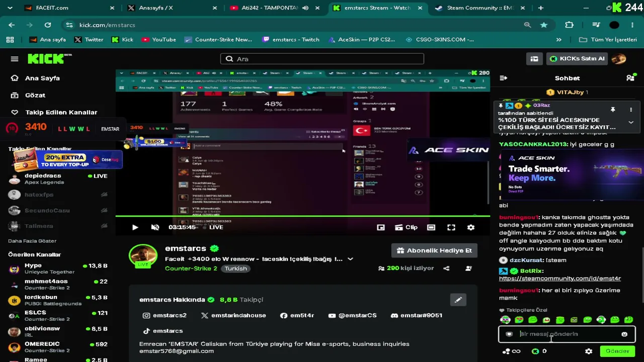Click KICKs Satın Al button
This screenshot has height=362, width=644.
[x=577, y=59]
